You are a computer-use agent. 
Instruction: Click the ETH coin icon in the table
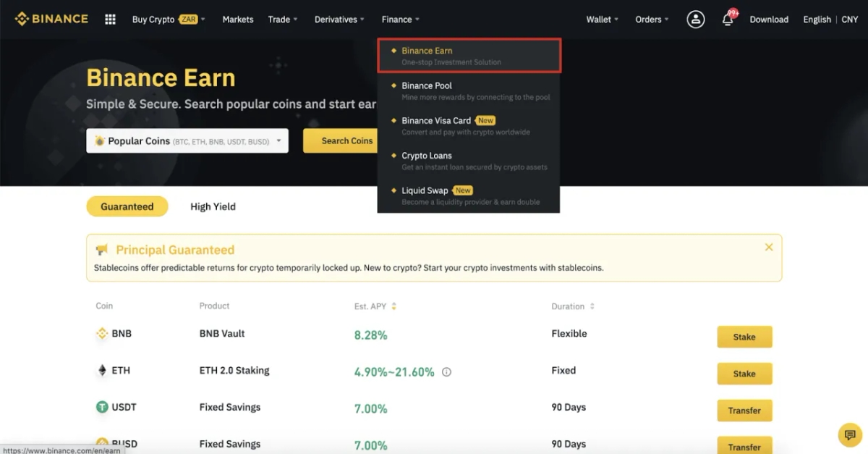tap(101, 371)
